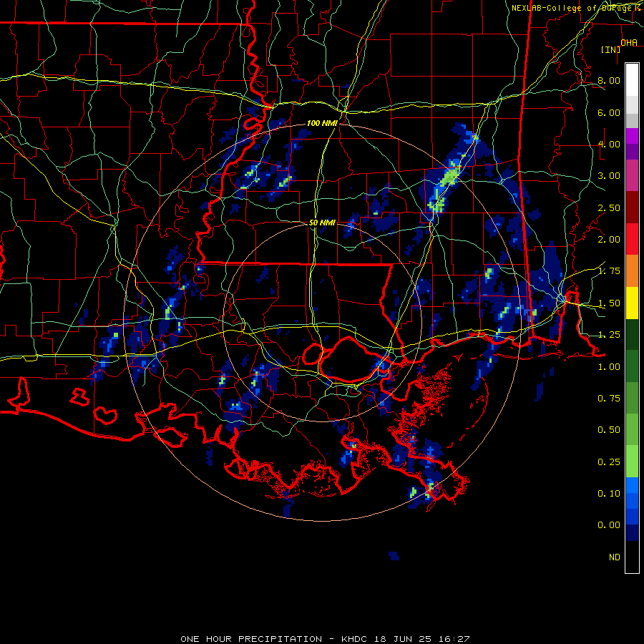Pick the white swatch atop the legend
Screen dimensions: 644x644
coord(632,79)
